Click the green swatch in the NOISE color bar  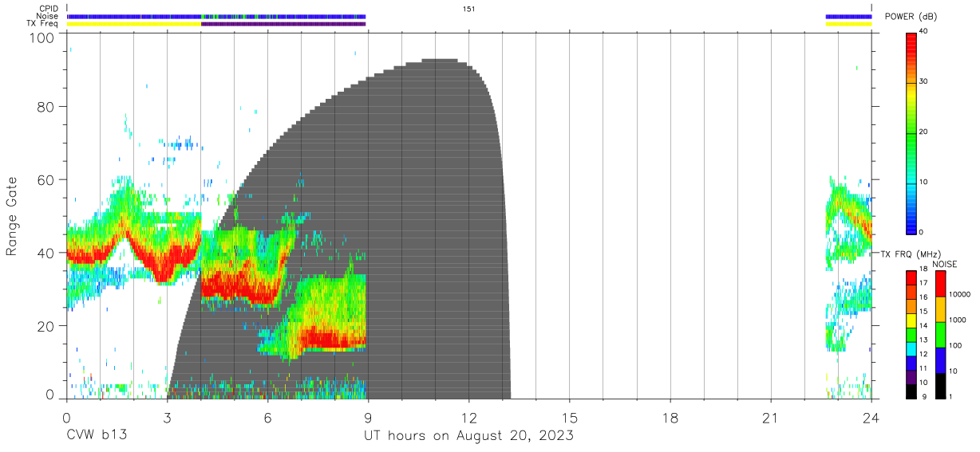pyautogui.click(x=940, y=335)
